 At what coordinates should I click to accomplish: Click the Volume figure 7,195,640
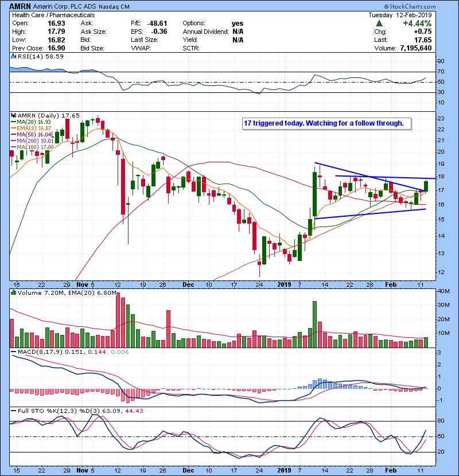pyautogui.click(x=416, y=48)
